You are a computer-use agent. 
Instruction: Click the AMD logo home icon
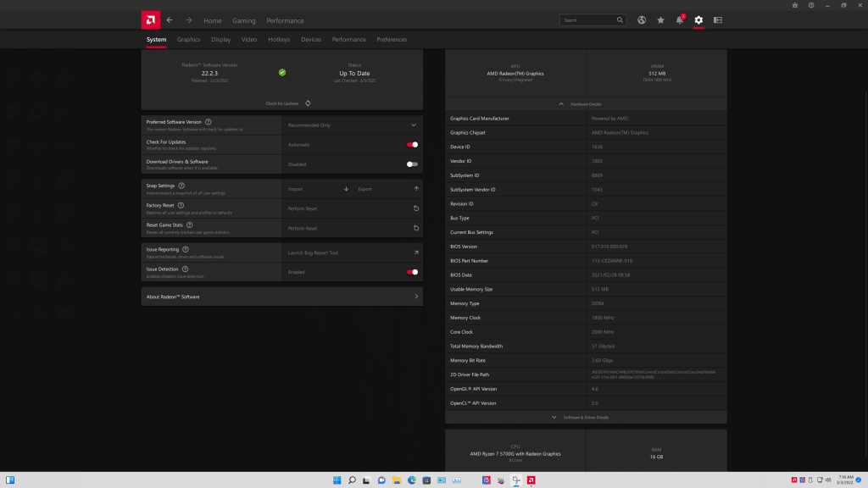tap(151, 20)
